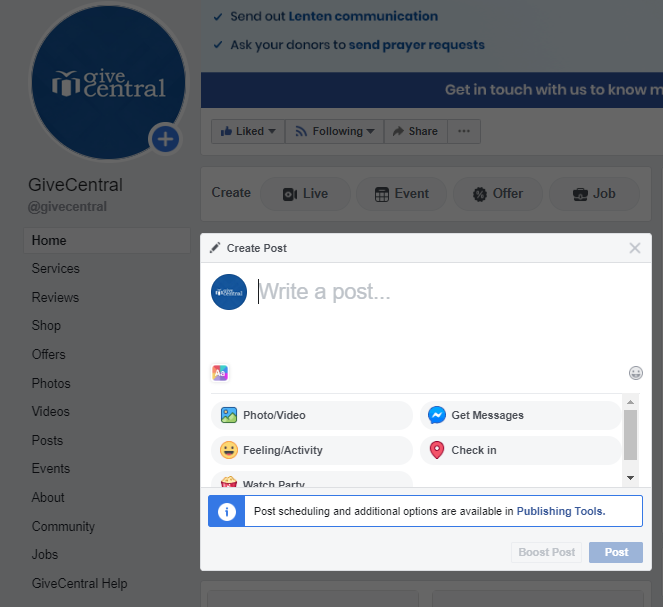Open Reviews in the sidebar
This screenshot has height=607, width=663.
coord(55,297)
